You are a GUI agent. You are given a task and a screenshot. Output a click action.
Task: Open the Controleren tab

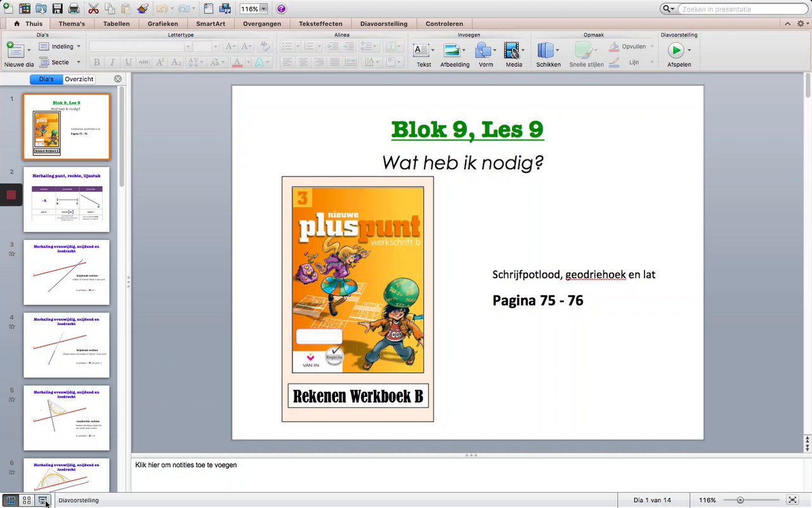coord(444,23)
